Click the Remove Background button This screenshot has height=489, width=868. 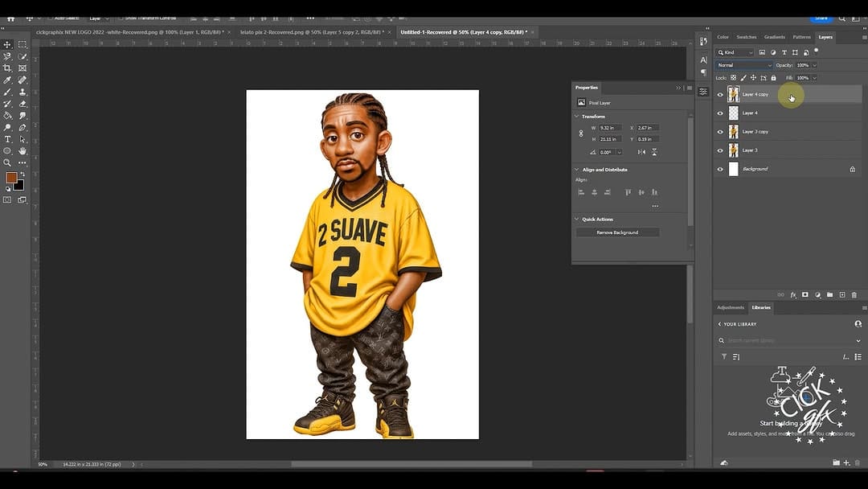[617, 232]
